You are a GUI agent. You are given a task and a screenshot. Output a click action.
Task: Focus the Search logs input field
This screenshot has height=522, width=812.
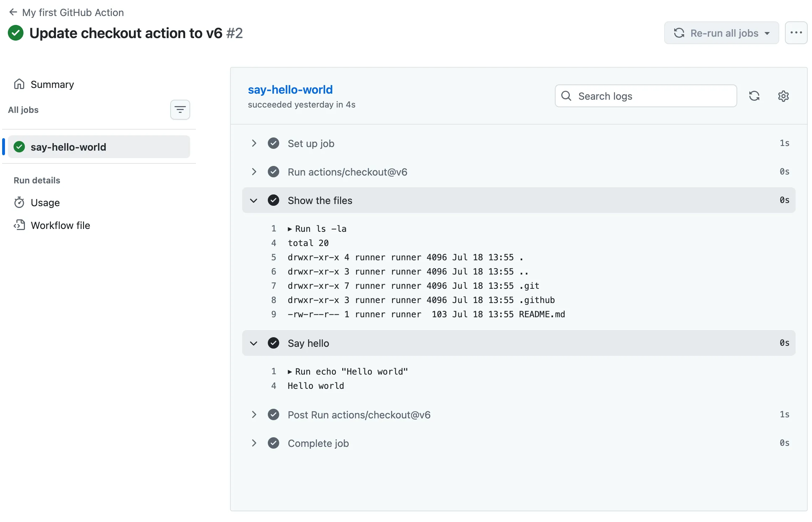[646, 96]
